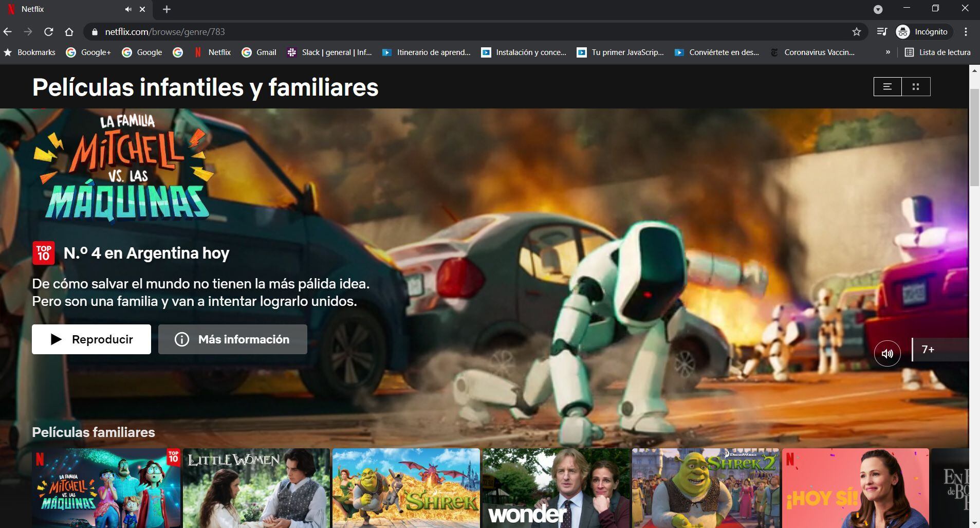Screen dimensions: 980x528
Task: Click the Más información button
Action: coord(232,339)
